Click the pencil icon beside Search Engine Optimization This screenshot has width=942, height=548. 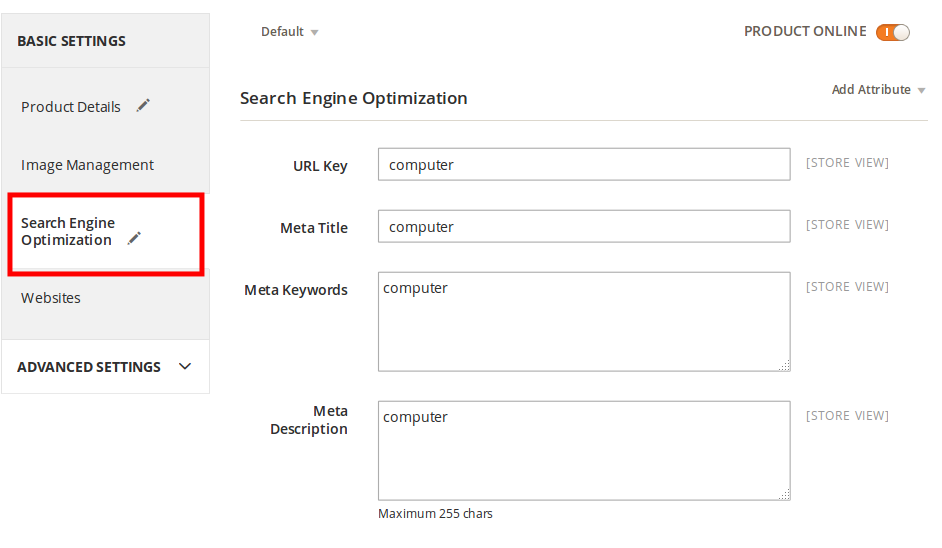[134, 238]
